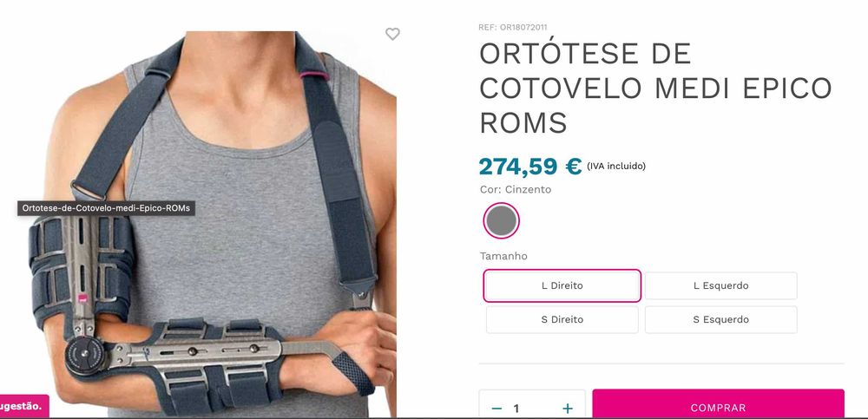Open the pink Sugestão tab
The width and height of the screenshot is (868, 419).
[x=24, y=406]
